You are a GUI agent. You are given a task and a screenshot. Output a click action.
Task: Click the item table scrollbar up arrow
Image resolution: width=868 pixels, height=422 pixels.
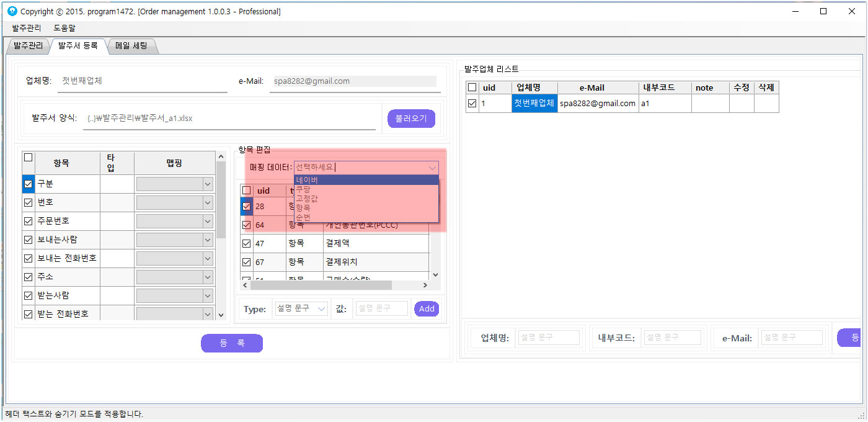(221, 156)
